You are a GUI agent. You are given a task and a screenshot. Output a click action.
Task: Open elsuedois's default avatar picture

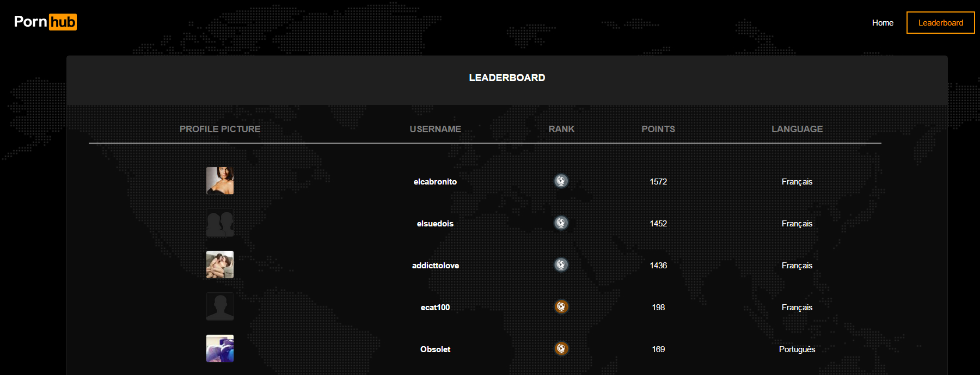coord(220,223)
